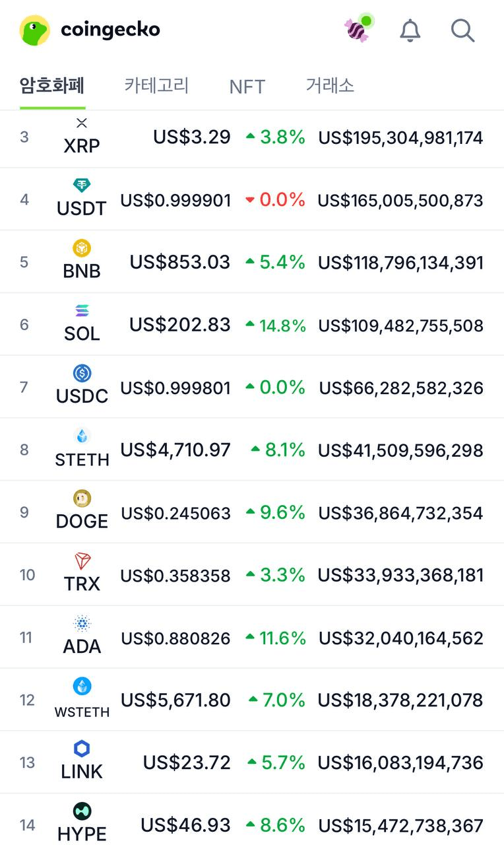Open the HYPE coin name link

click(82, 834)
